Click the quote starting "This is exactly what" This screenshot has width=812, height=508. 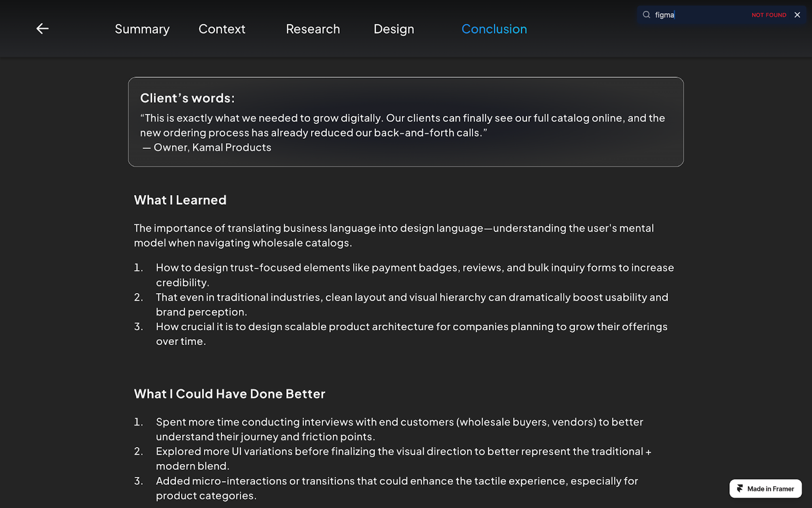[x=402, y=125]
